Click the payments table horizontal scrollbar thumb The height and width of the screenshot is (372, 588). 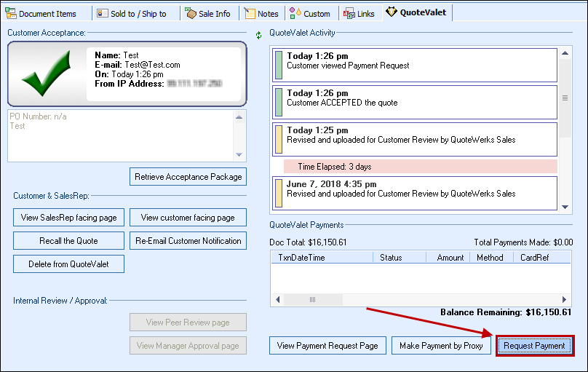tap(313, 299)
